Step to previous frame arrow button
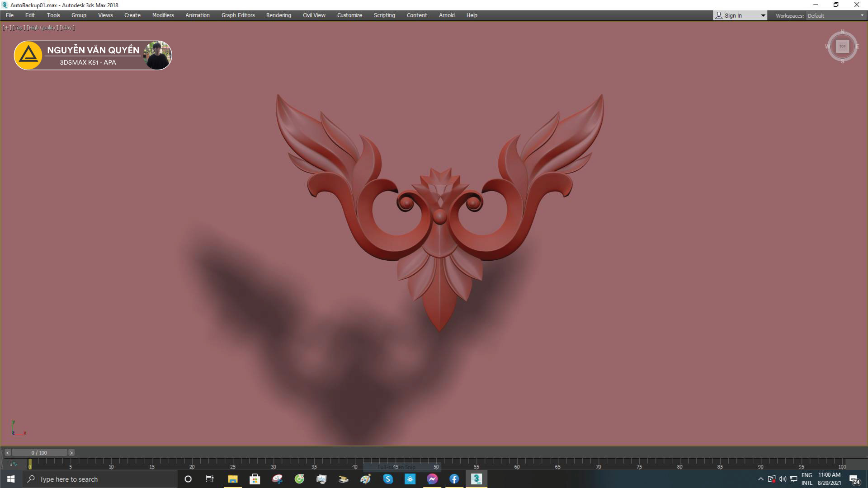 tap(8, 453)
